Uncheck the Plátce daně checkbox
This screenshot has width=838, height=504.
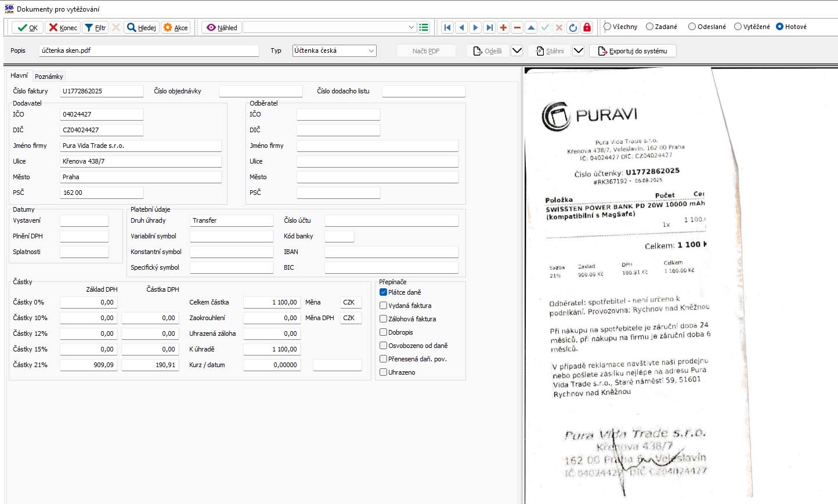(384, 292)
